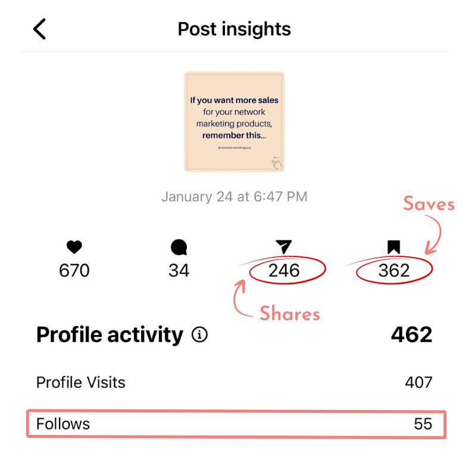
Task: Click the pink Shares annotation label
Action: 290,314
